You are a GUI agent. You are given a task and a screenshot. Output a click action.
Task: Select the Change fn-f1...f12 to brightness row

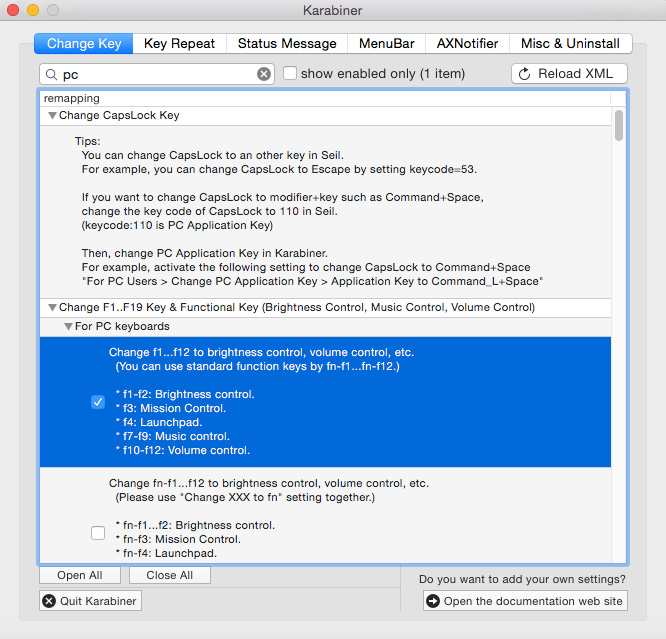coord(325,516)
